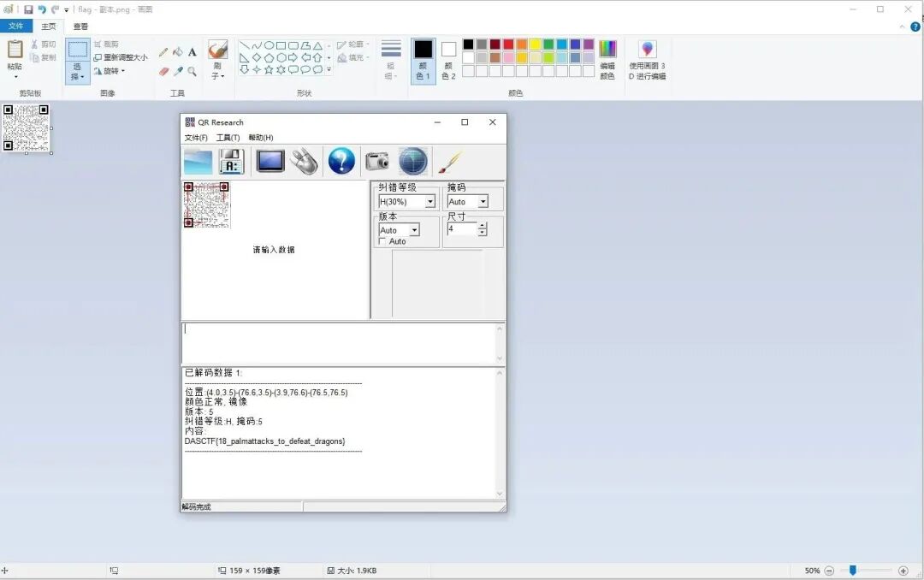
Task: Select the right arrow shape
Action: (293, 58)
